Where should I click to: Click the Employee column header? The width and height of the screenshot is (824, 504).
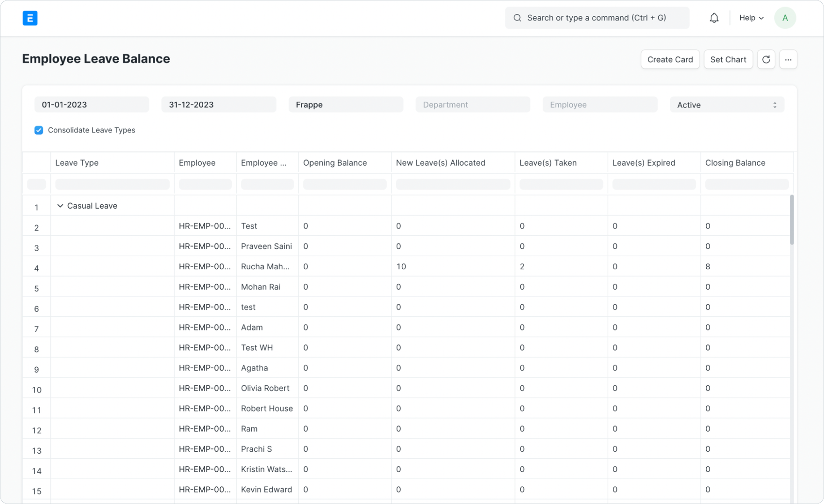(205, 163)
